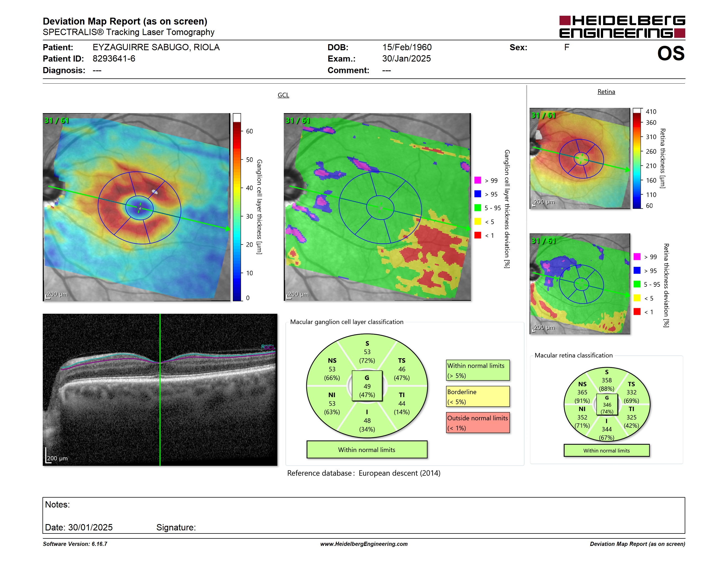Select the GCL NI sector 53 (63%)
Image resolution: width=728 pixels, height=563 pixels.
(x=332, y=403)
